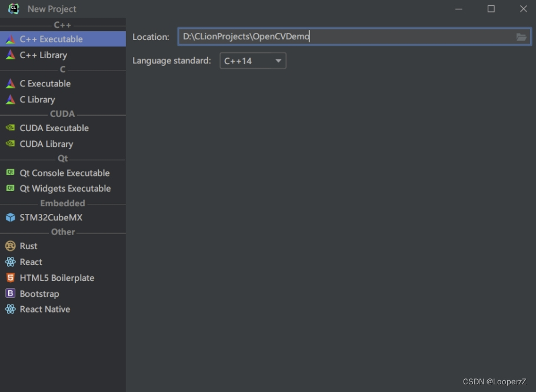Choose STM32CubeMX embedded project
Screen dimensions: 536x392
pos(63,217)
